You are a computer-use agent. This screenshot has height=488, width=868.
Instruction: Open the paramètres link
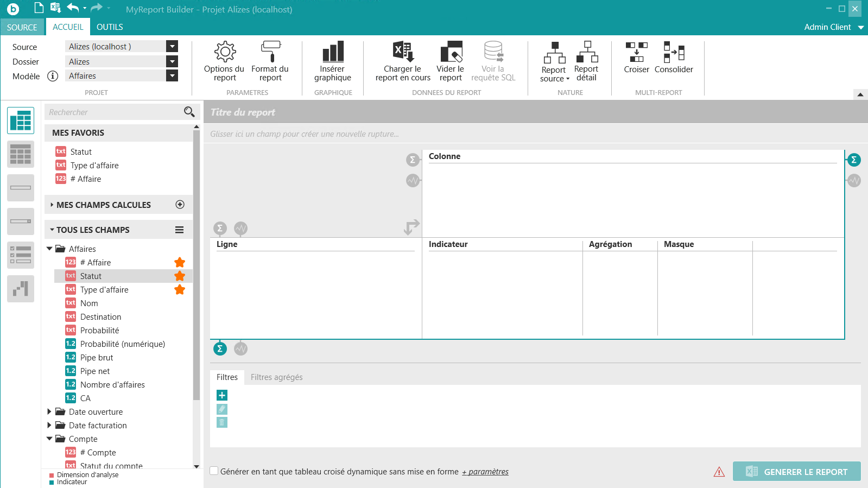point(485,472)
